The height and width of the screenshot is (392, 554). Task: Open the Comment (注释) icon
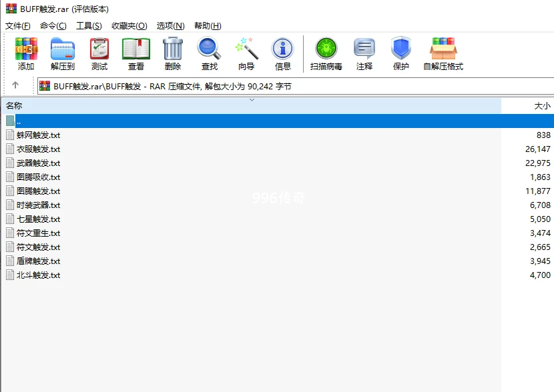point(364,49)
